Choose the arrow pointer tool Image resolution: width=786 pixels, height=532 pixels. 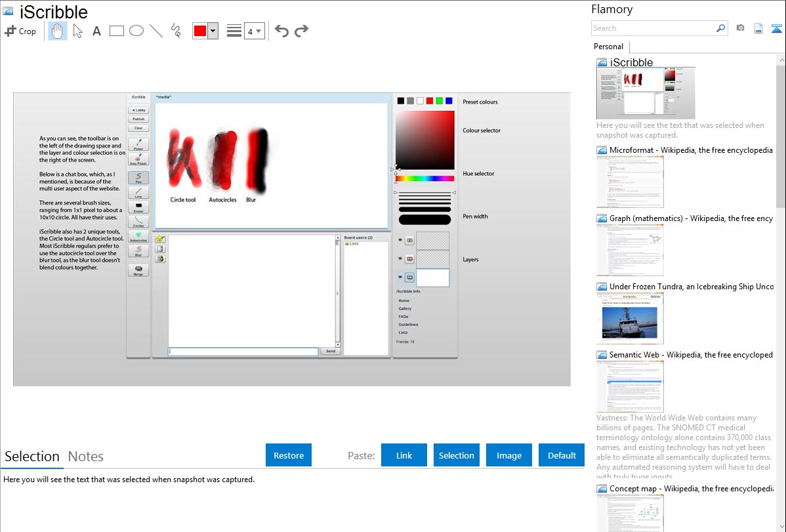click(77, 31)
